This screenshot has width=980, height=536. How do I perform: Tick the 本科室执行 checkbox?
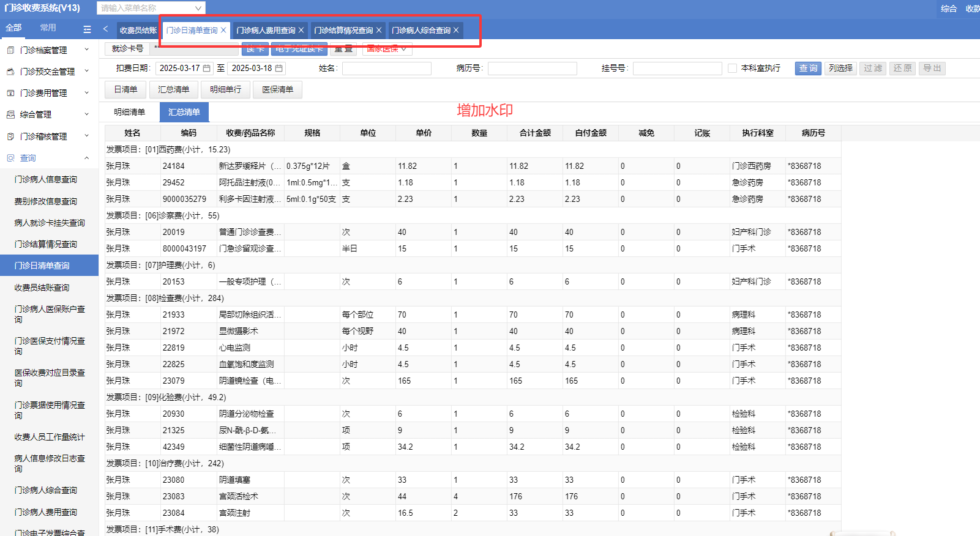[732, 69]
